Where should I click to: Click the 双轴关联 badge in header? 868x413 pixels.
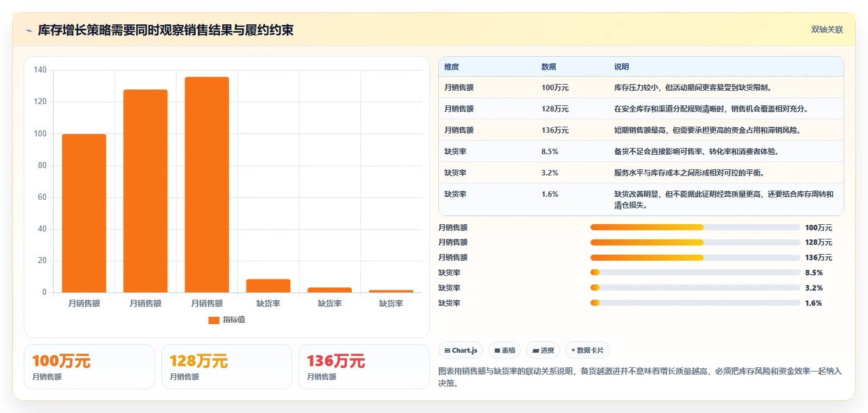click(827, 29)
